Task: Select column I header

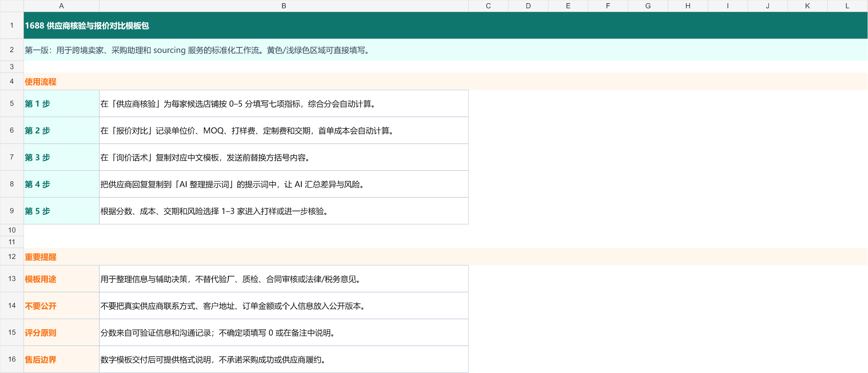Action: (728, 6)
